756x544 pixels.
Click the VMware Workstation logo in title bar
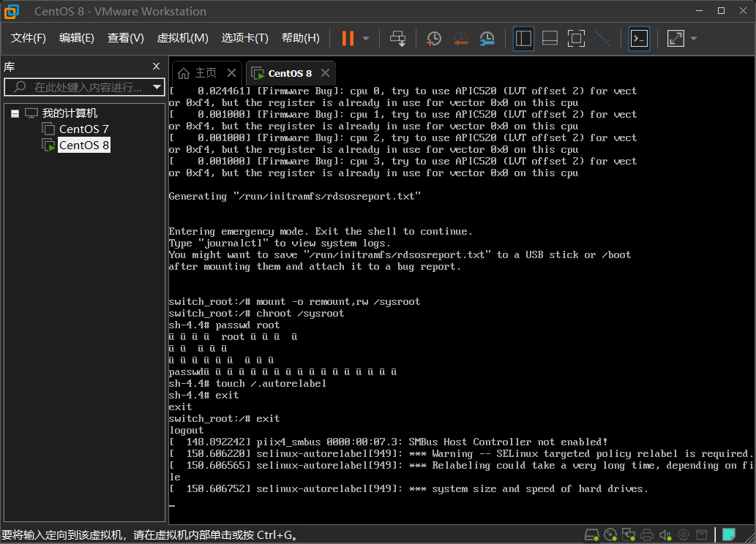click(12, 11)
